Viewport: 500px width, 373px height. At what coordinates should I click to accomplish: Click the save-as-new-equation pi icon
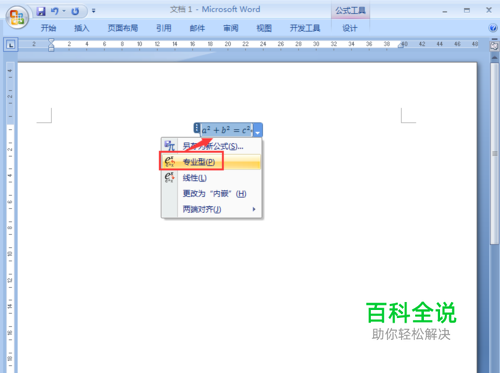(x=169, y=146)
